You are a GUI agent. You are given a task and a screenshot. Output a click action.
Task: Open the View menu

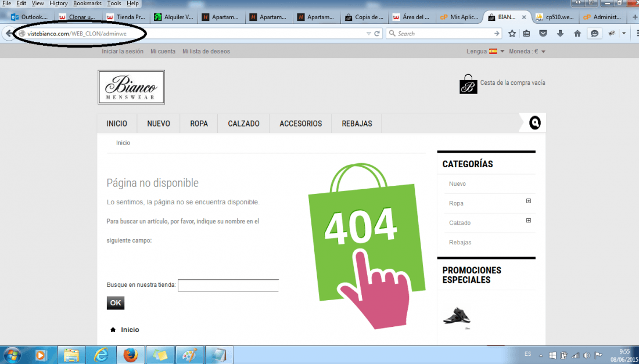tap(38, 3)
